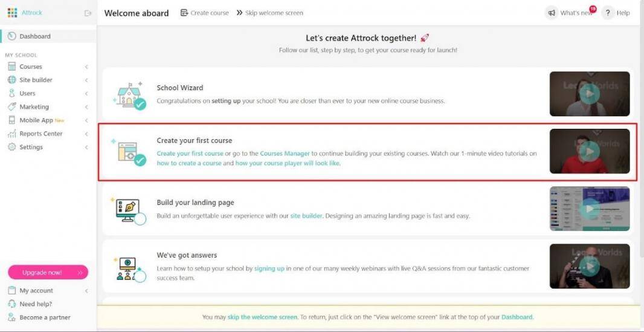
Task: Play the Build your landing page video
Action: pyautogui.click(x=590, y=209)
